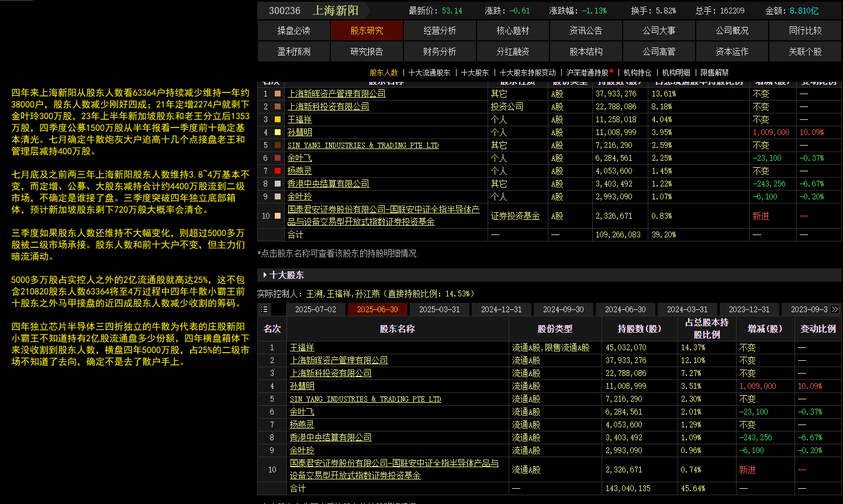Viewport: 843px width, 504px height.
Task: Select the 2024-06-30 date tab
Action: tap(626, 309)
